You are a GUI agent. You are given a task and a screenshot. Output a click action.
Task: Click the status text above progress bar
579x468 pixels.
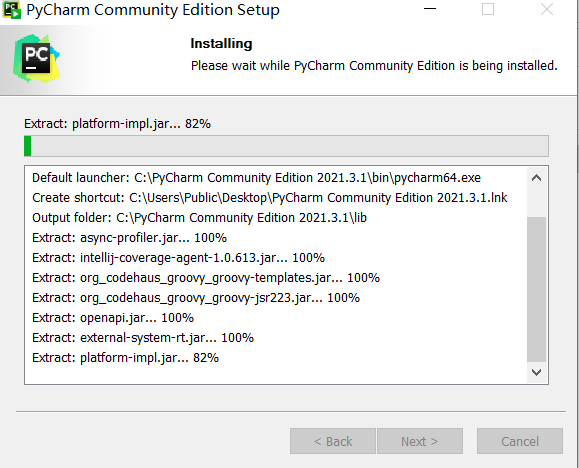click(x=117, y=123)
